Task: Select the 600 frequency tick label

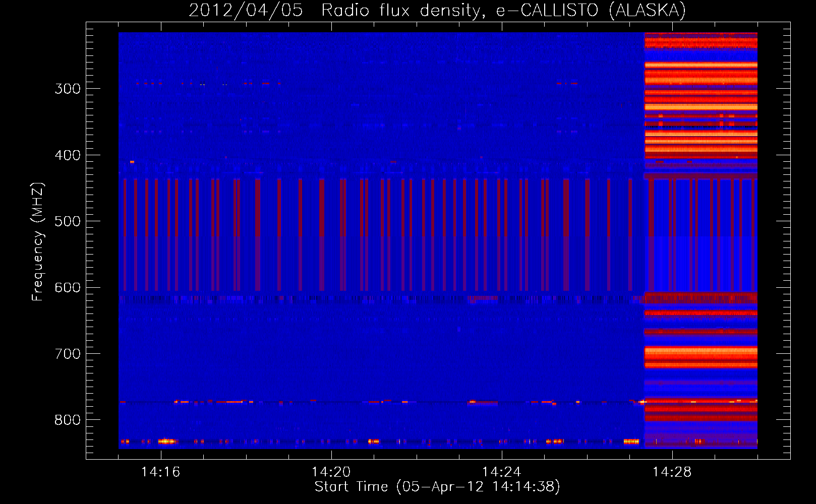Action: click(68, 288)
